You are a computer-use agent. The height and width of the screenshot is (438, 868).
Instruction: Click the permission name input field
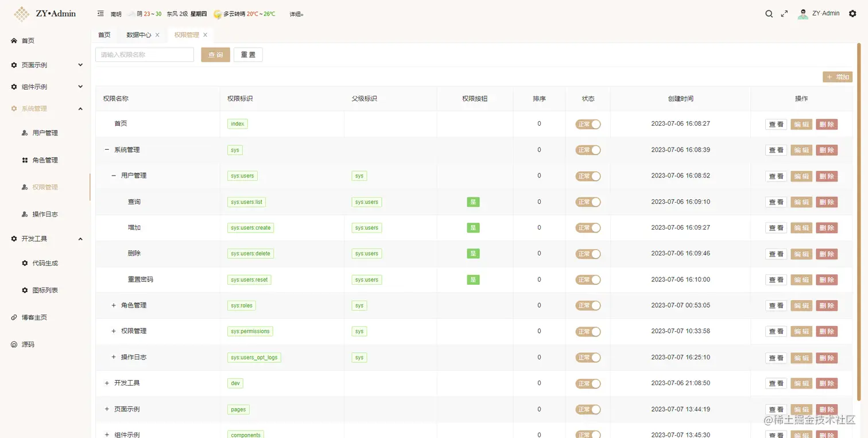pyautogui.click(x=144, y=55)
